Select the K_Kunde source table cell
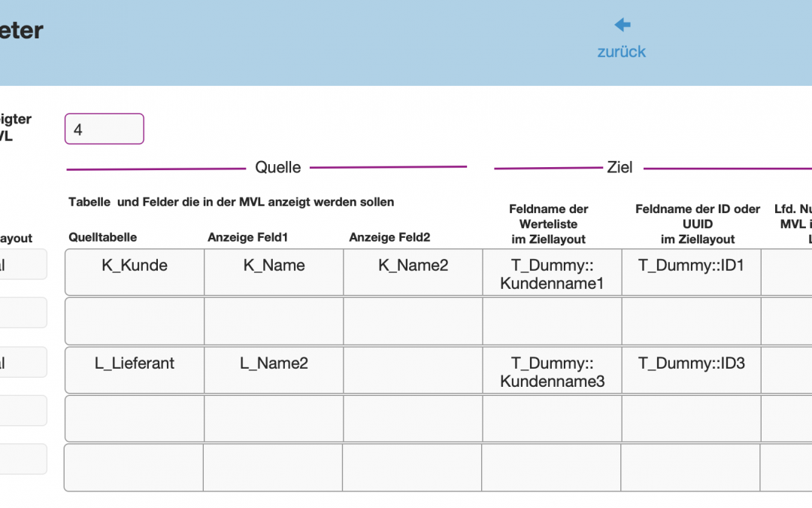 pyautogui.click(x=135, y=272)
